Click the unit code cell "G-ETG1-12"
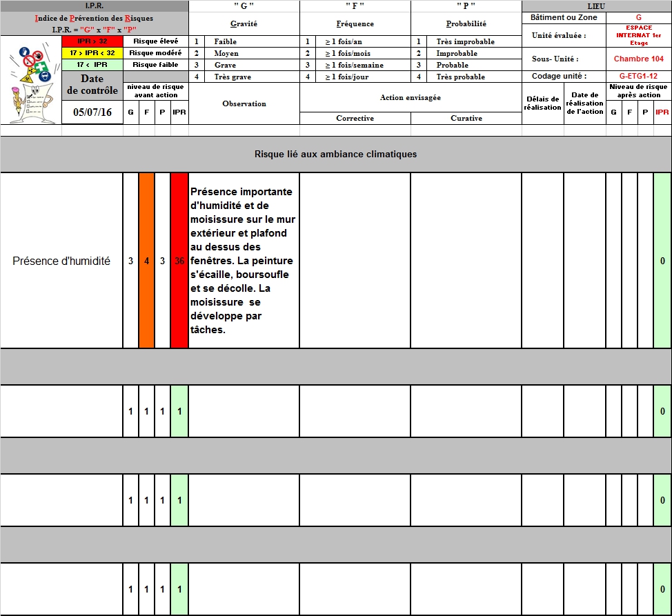 point(638,77)
